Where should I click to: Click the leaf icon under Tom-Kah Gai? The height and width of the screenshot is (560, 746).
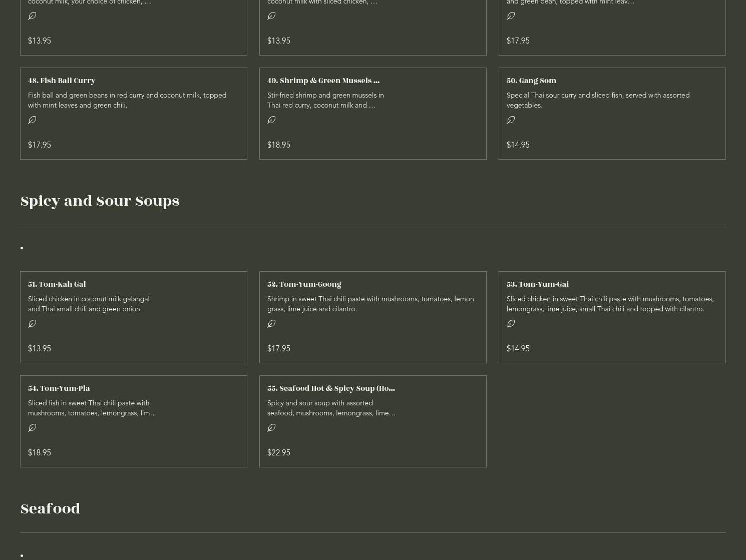(x=32, y=324)
